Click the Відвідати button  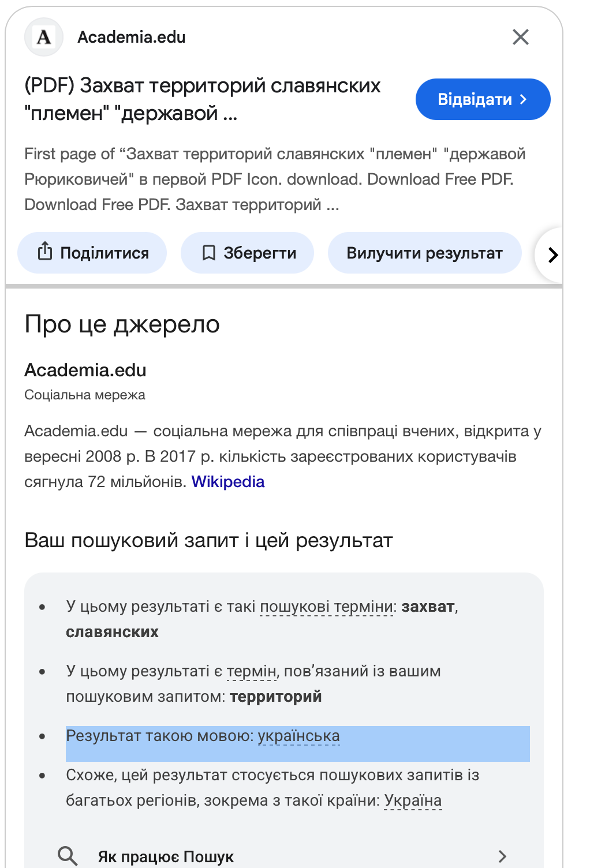point(483,99)
